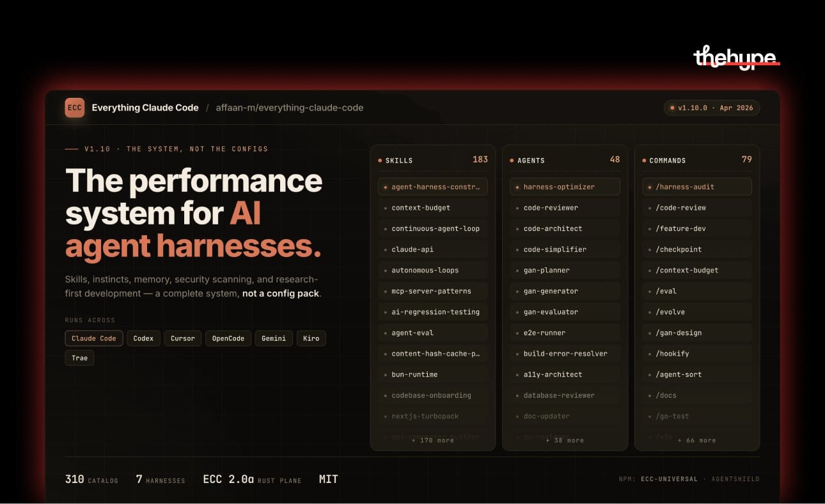Image resolution: width=825 pixels, height=504 pixels.
Task: Select the bun-runtime skill
Action: click(x=433, y=374)
